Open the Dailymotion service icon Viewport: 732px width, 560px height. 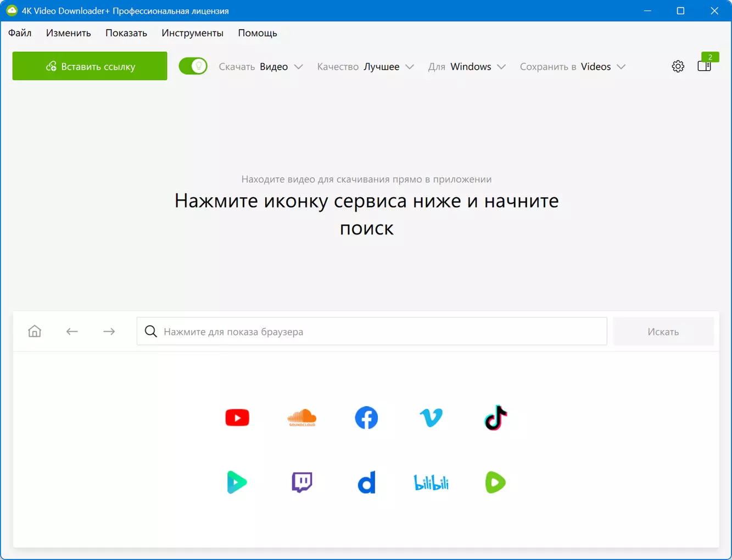366,482
